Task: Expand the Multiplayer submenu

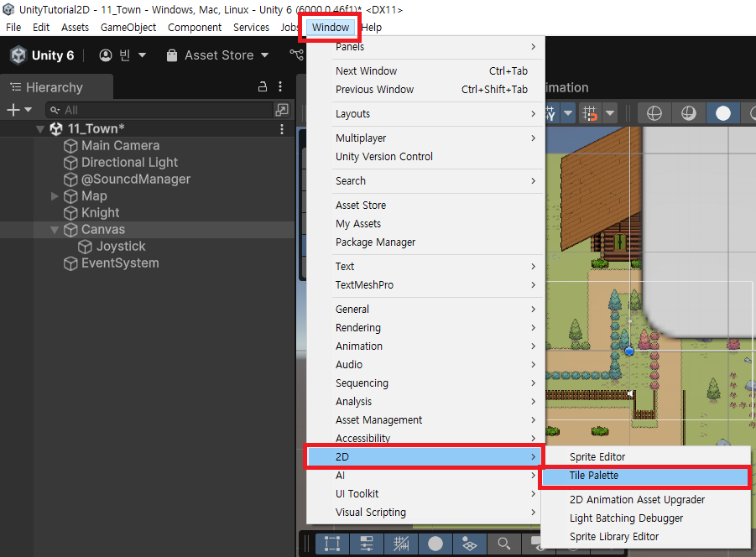Action: point(425,138)
